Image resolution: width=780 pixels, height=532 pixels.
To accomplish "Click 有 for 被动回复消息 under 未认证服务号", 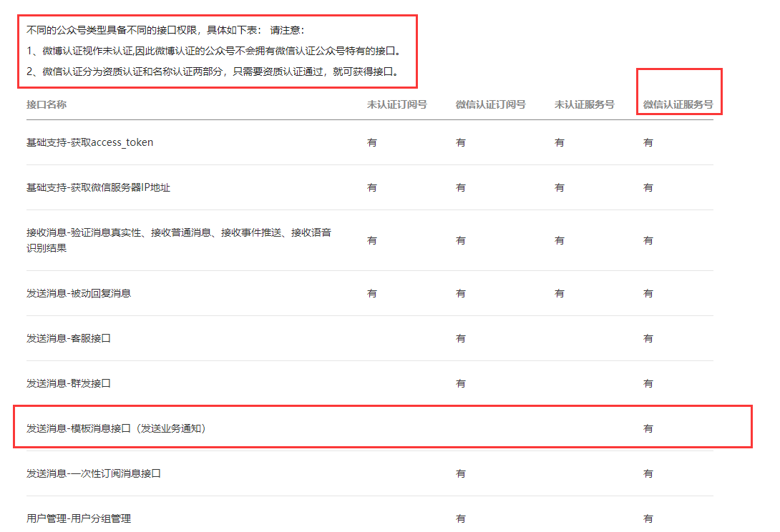I will [x=559, y=293].
